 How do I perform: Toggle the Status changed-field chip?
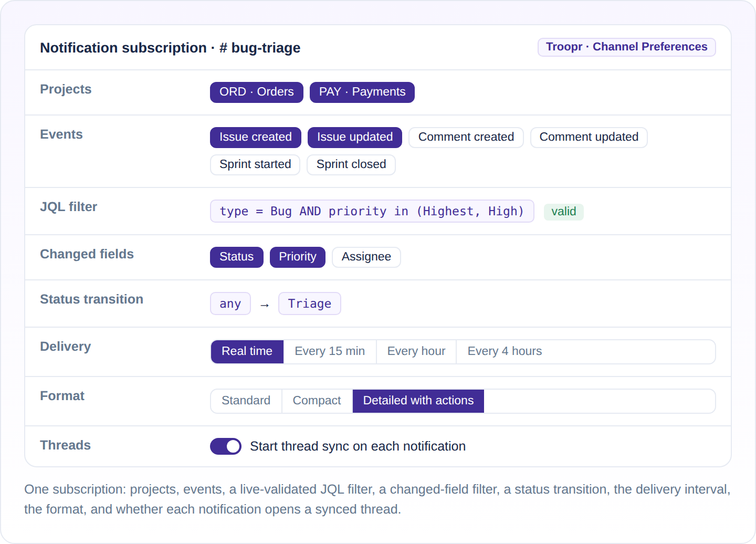coord(236,257)
